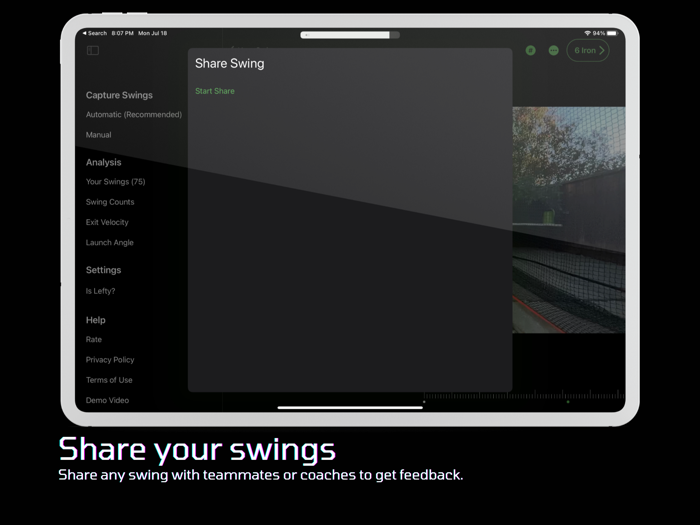Screen dimensions: 700x525
Task: Open Exit Velocity analysis
Action: point(107,222)
